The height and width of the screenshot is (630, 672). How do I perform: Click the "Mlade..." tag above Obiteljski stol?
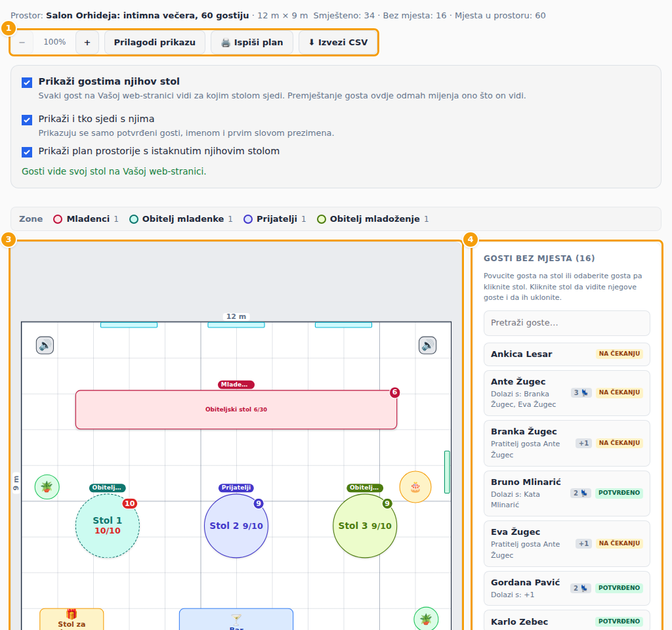coord(236,385)
